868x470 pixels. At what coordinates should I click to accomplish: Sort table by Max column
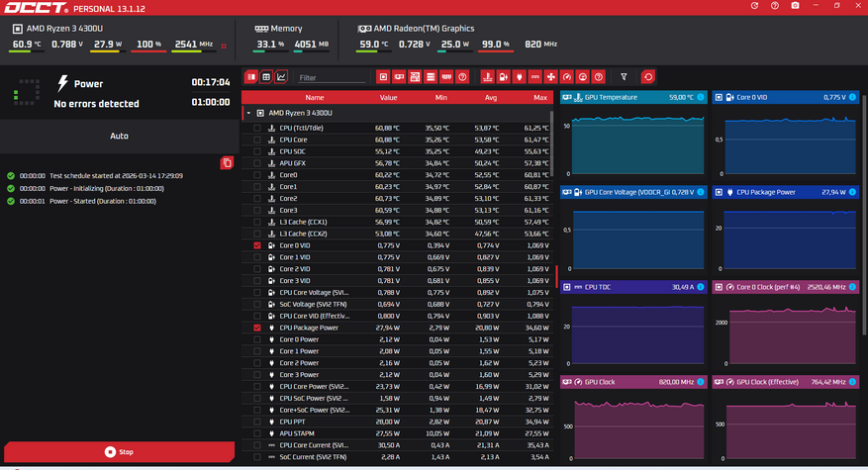point(540,97)
